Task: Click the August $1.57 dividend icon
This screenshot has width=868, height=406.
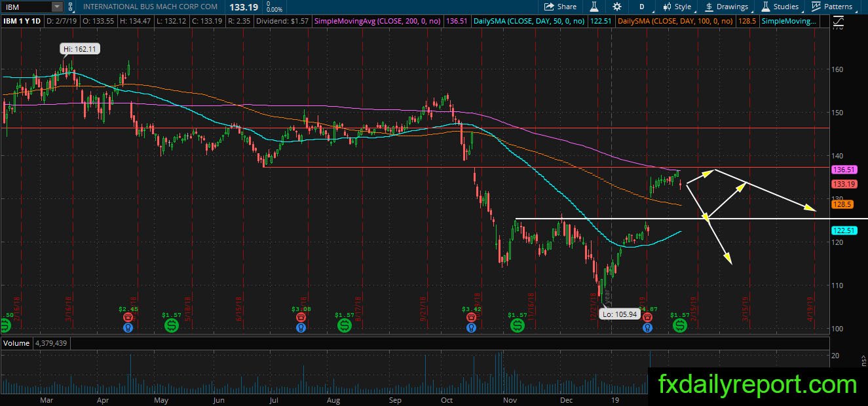Action: pyautogui.click(x=344, y=324)
